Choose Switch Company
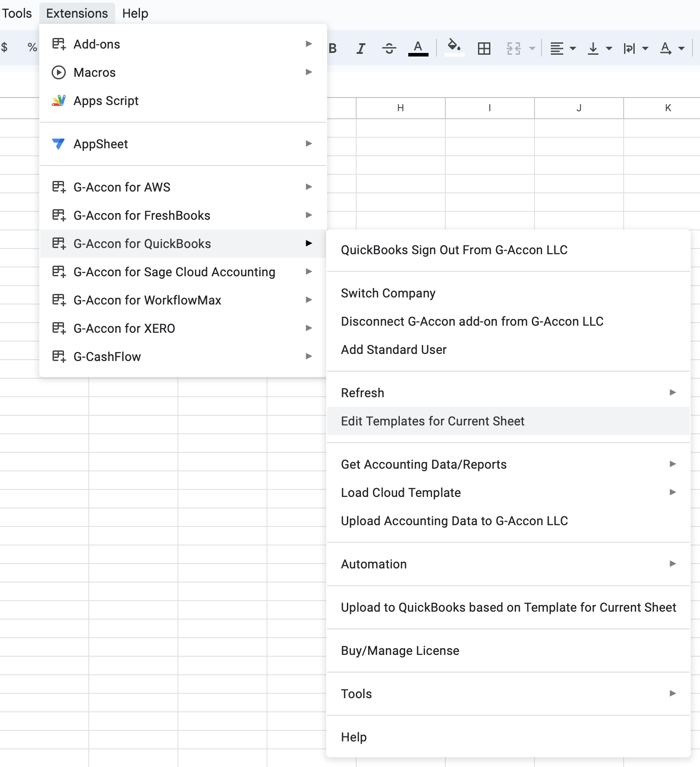Screen dimensions: 700x767 (508, 293)
